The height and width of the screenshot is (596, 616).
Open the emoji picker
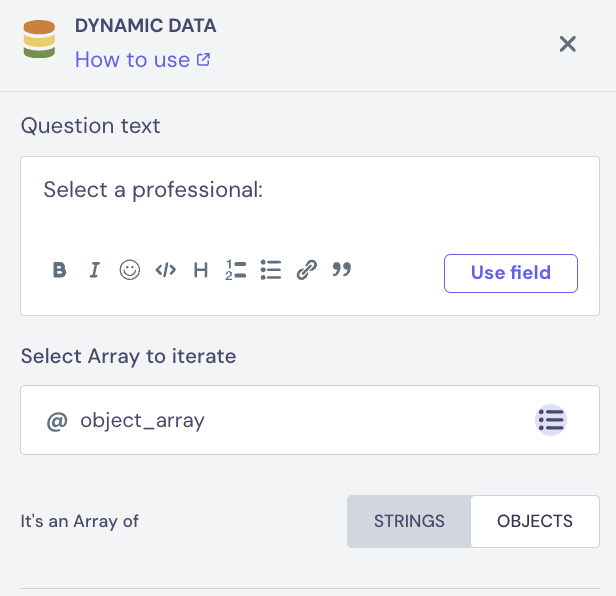click(x=130, y=270)
